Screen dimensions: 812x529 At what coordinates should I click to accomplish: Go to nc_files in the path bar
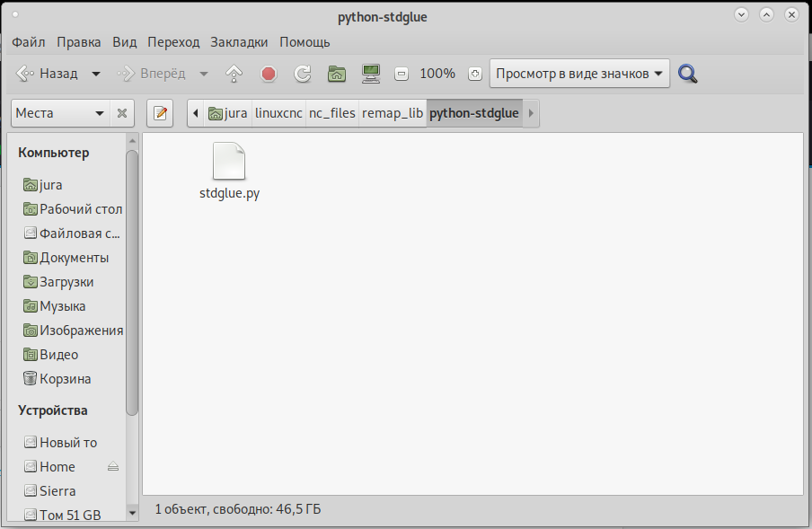(x=332, y=113)
